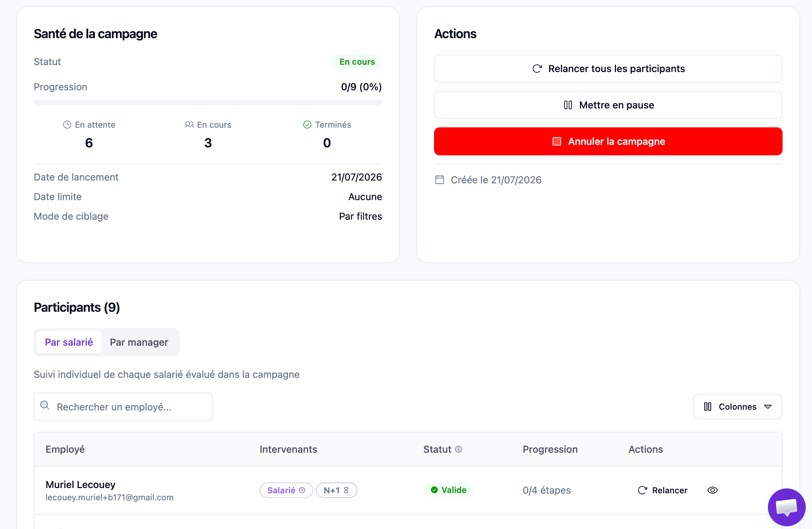Click the Colonnes dropdown arrow

[x=768, y=407]
